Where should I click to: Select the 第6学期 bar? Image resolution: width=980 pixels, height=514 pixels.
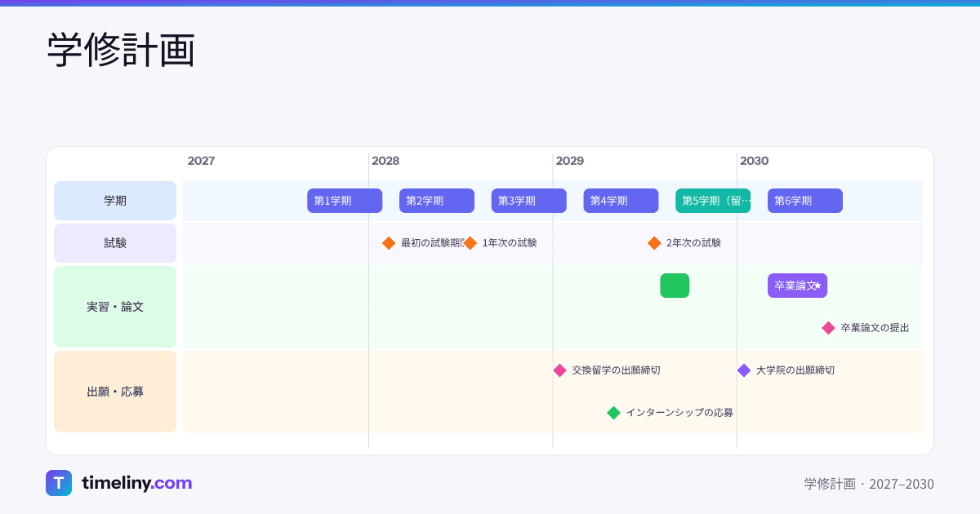tap(805, 201)
